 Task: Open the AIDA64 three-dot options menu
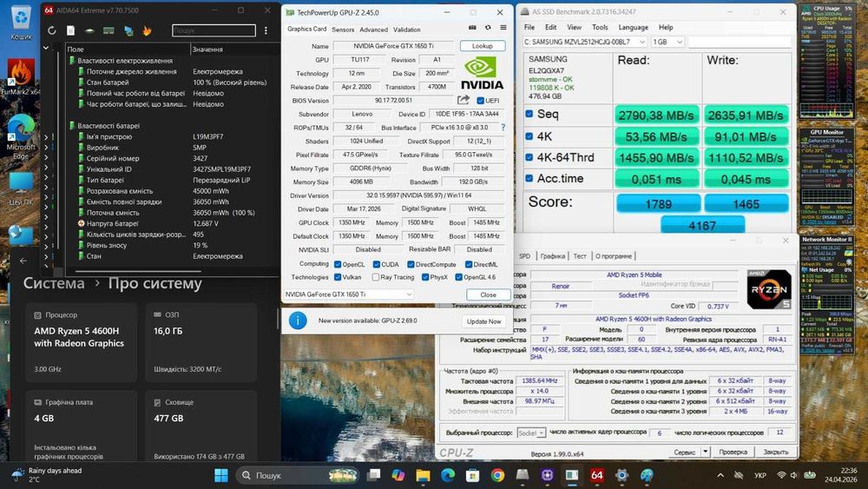click(x=266, y=30)
